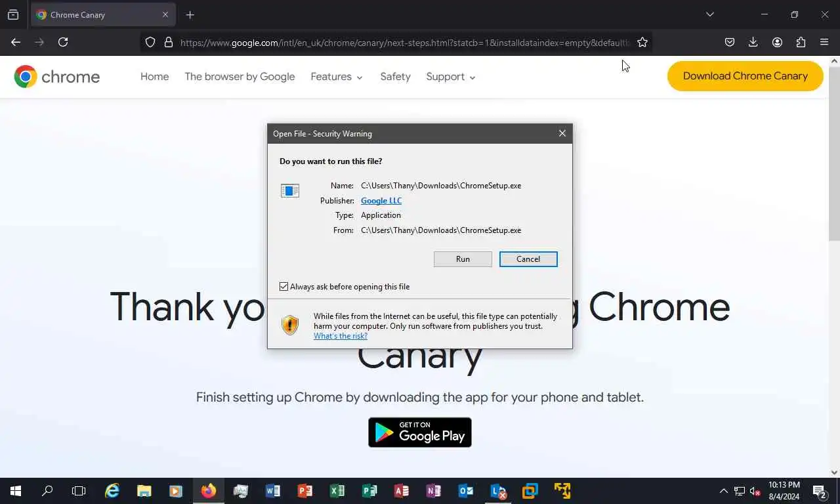Click the Firefox address bar URL field

pyautogui.click(x=404, y=42)
